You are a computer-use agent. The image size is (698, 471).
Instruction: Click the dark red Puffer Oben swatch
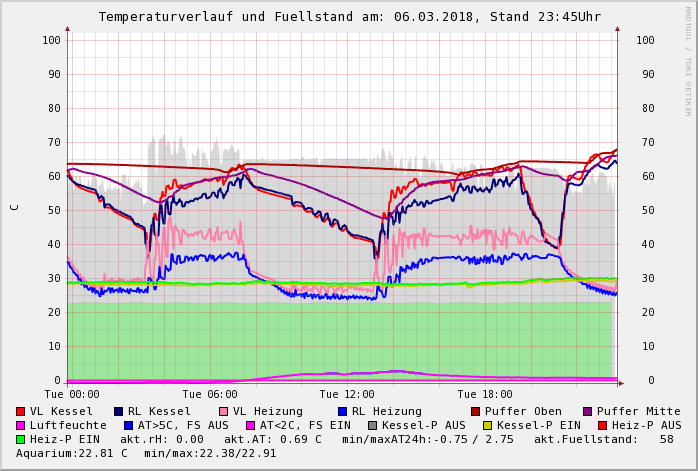coord(475,411)
